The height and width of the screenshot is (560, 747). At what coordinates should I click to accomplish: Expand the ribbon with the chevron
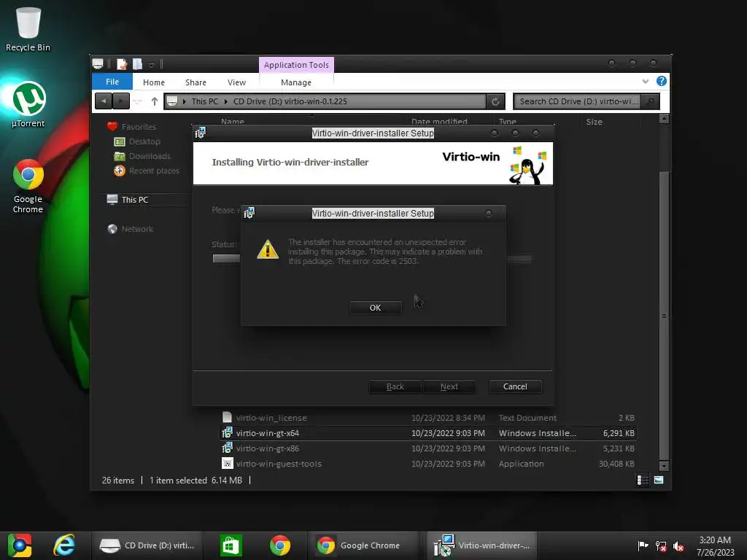click(x=646, y=82)
